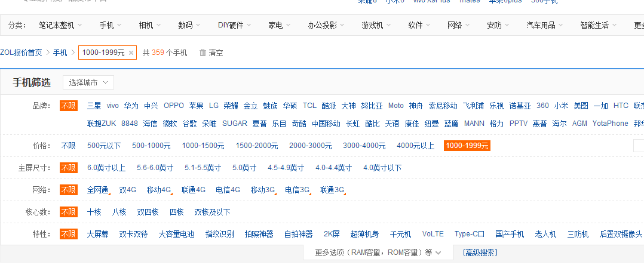Expand the 相机 category menu
The image size is (644, 265).
pyautogui.click(x=150, y=26)
